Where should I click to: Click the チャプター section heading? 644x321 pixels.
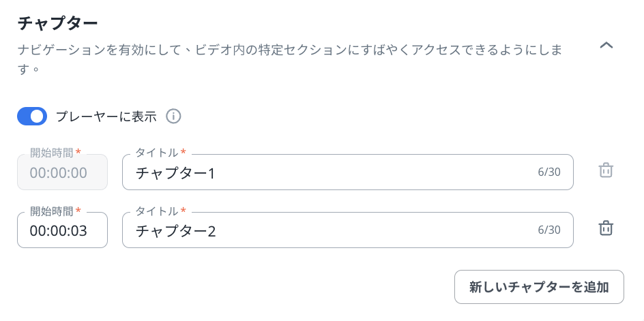pos(57,22)
